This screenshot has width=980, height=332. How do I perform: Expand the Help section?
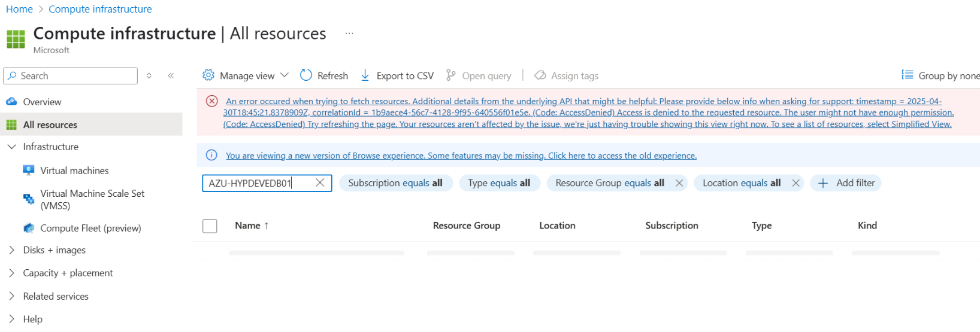click(11, 319)
